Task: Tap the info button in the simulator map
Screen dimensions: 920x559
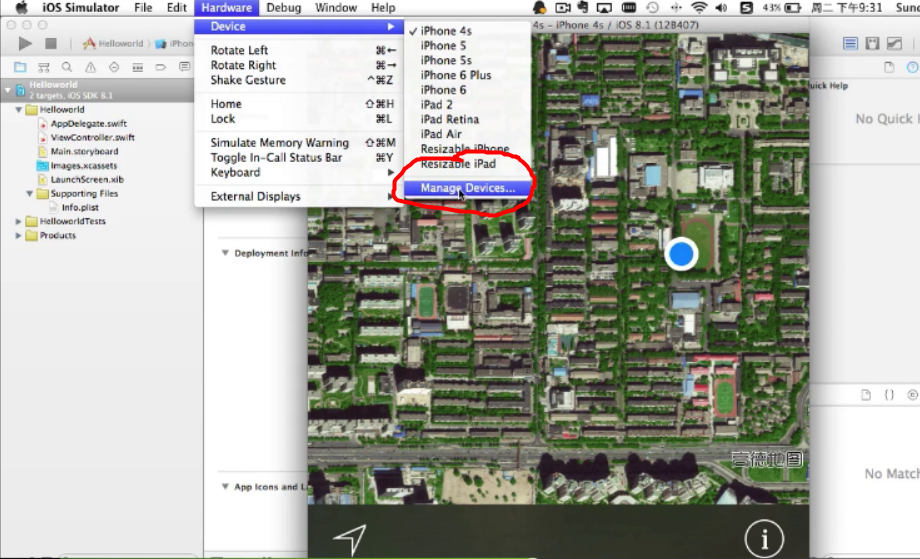Action: click(764, 538)
